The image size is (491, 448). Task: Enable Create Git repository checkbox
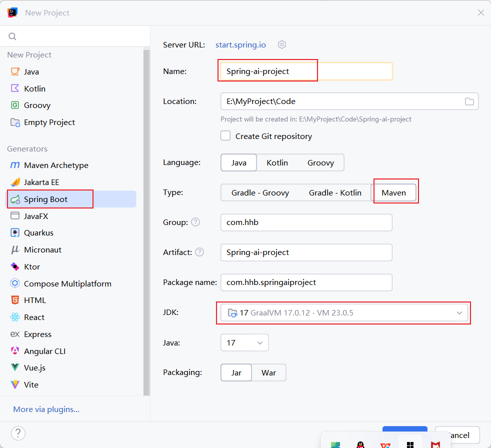(x=225, y=136)
